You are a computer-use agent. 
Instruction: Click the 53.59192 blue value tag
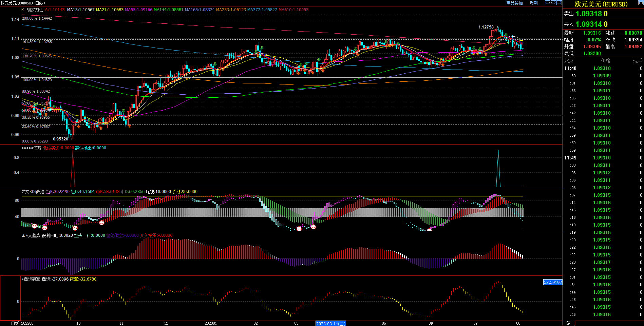click(x=552, y=282)
